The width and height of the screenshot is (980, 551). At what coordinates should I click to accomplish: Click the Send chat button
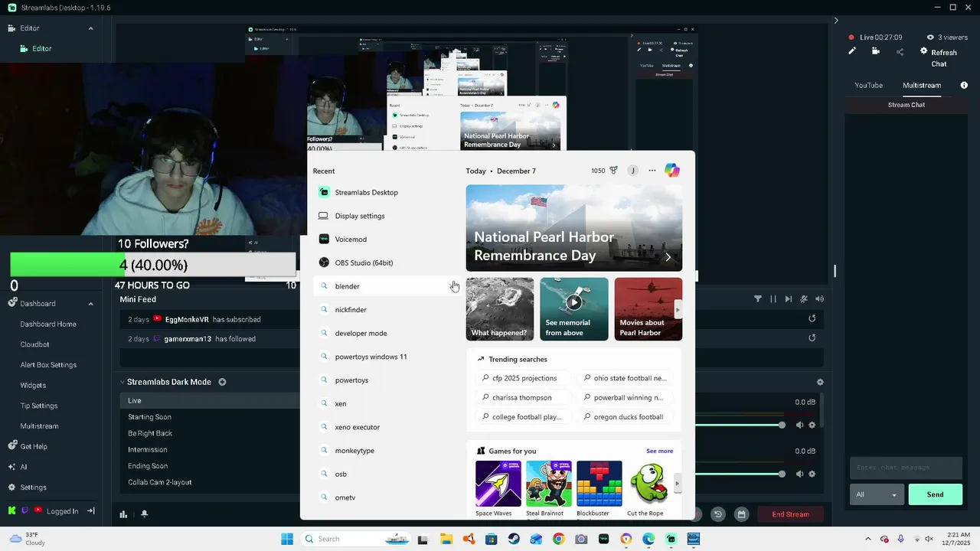pos(936,494)
